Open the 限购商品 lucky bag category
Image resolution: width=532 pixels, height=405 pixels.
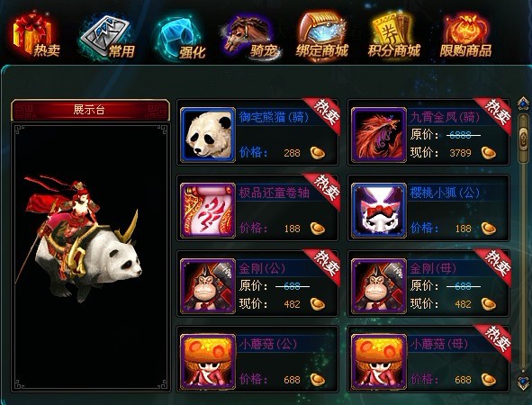466,36
